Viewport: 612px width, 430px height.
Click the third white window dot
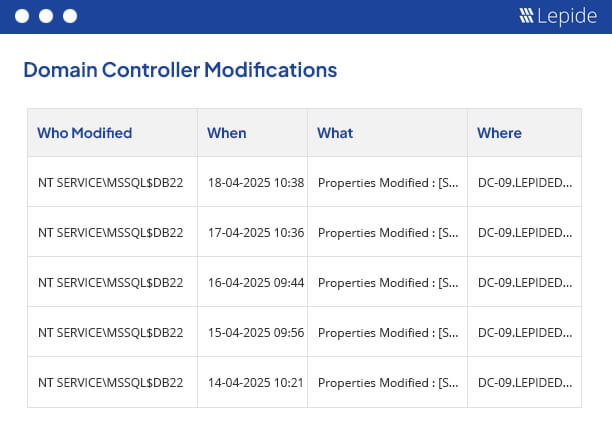click(x=70, y=16)
